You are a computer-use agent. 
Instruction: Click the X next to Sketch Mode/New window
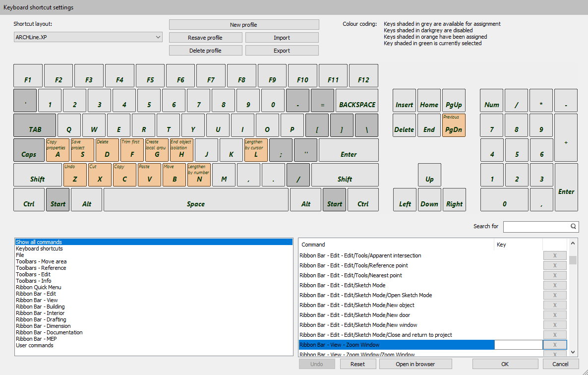(555, 325)
